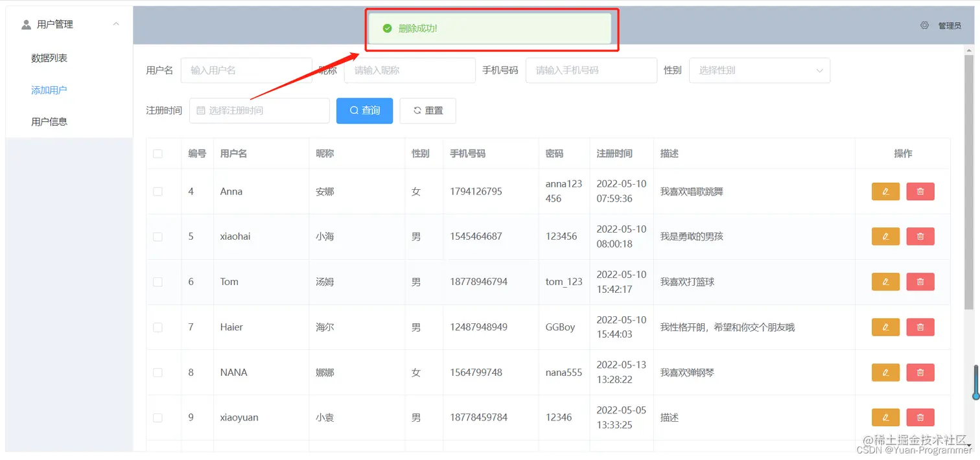
Task: Delete the xiaohai user row
Action: pos(920,236)
